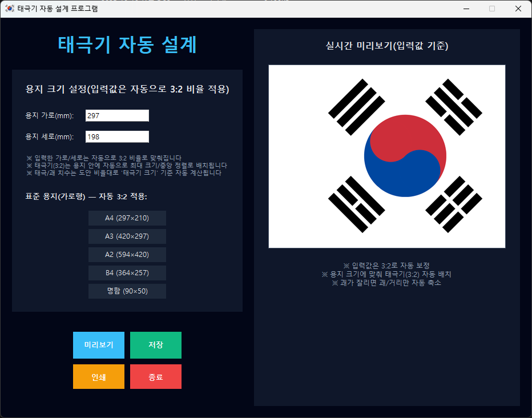Click the note 입력값은 3:2로 자동 보정

pos(386,266)
